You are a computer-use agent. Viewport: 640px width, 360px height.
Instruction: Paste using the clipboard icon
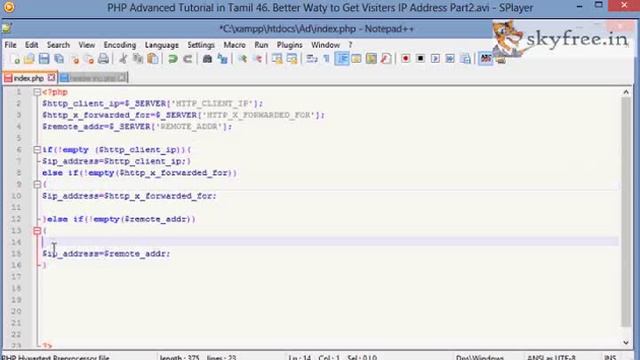point(153,59)
